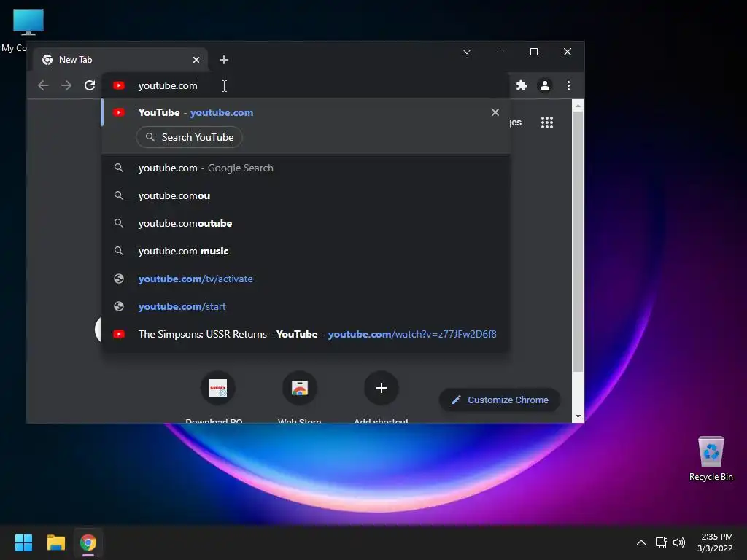Open the tab search chevron

(x=467, y=52)
